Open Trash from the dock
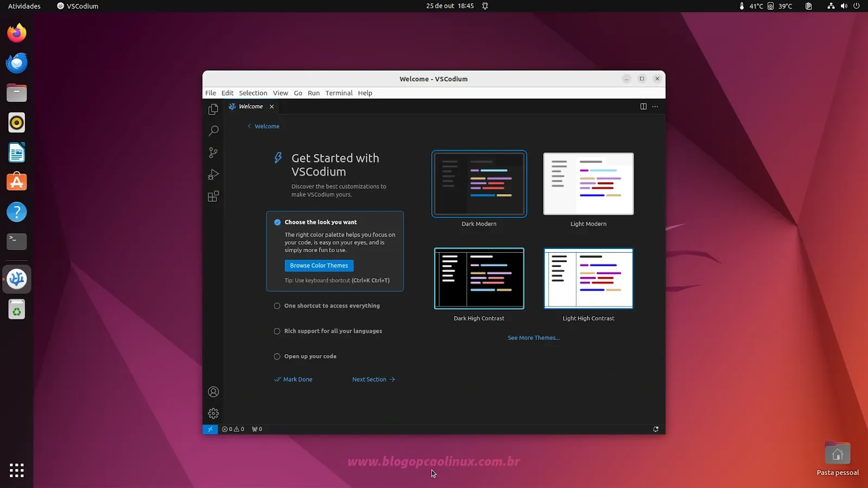 click(17, 310)
